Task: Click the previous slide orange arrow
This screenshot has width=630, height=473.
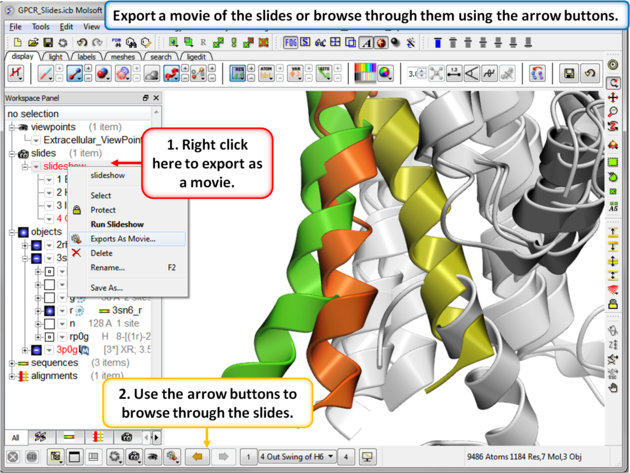Action: 198,457
